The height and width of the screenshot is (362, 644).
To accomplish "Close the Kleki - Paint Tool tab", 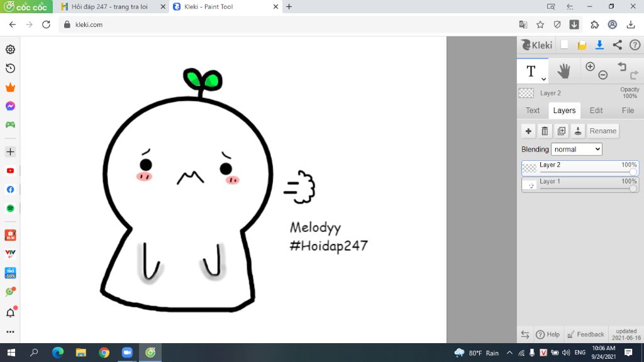I will point(275,6).
